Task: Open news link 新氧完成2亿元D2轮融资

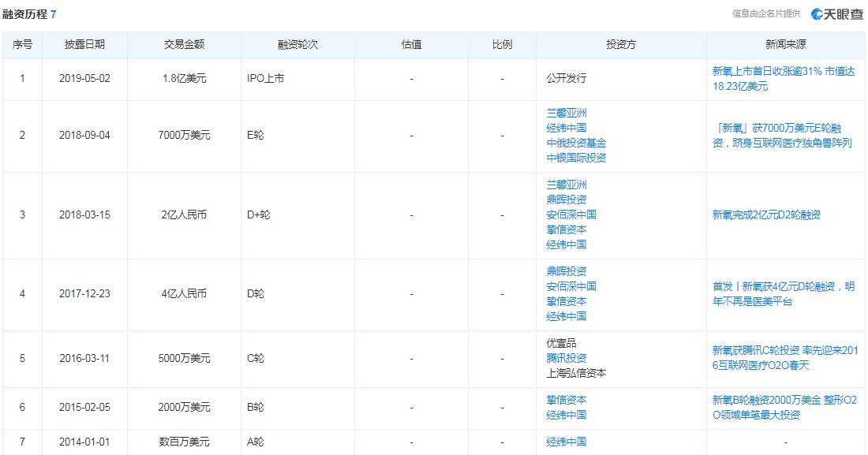Action: coord(766,214)
